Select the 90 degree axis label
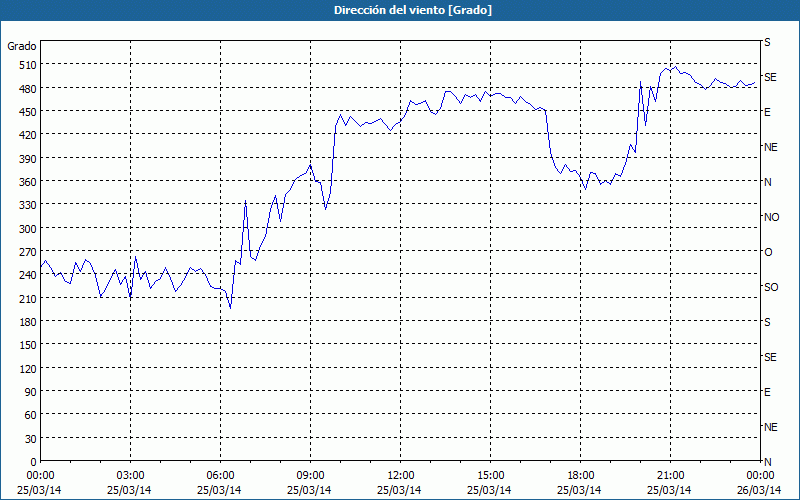The height and width of the screenshot is (500, 800). tap(31, 391)
